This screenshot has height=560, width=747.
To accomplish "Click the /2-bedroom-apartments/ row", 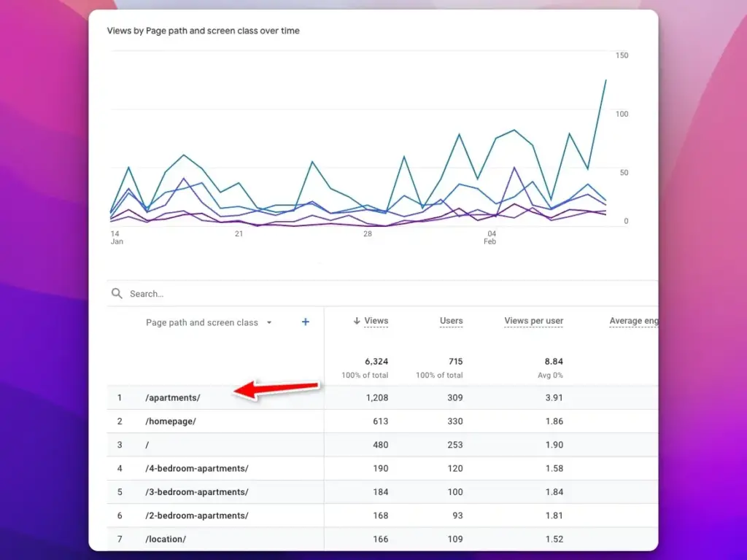I will click(197, 516).
